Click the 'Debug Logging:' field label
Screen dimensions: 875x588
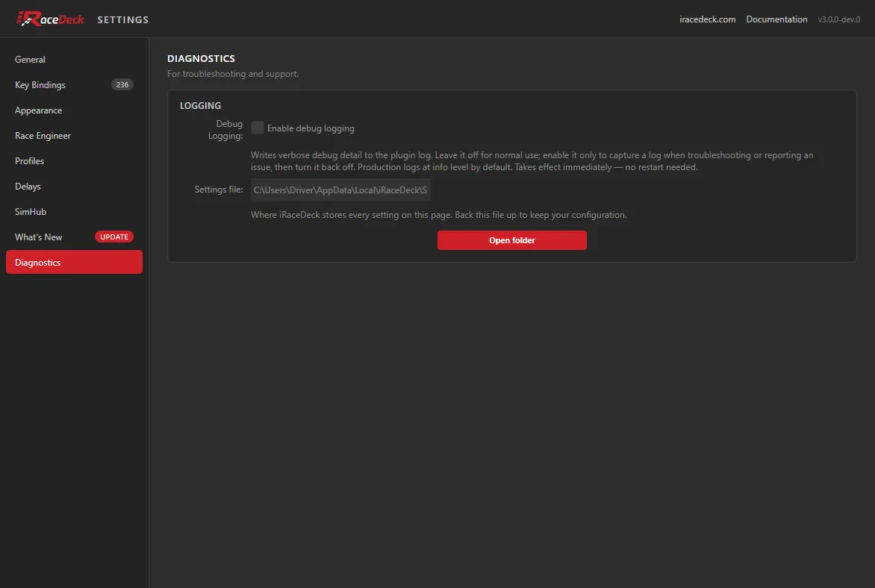click(225, 129)
